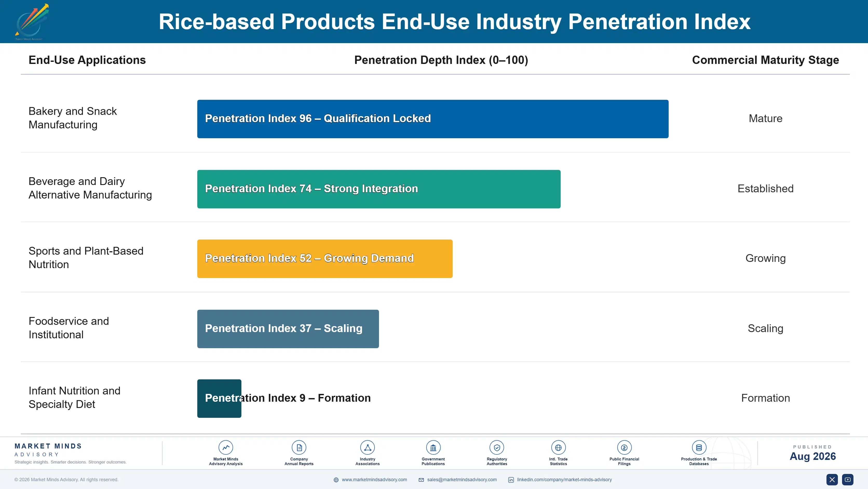Viewport: 868px width, 489px height.
Task: Select the Penetration Index 74 green bar
Action: 379,189
